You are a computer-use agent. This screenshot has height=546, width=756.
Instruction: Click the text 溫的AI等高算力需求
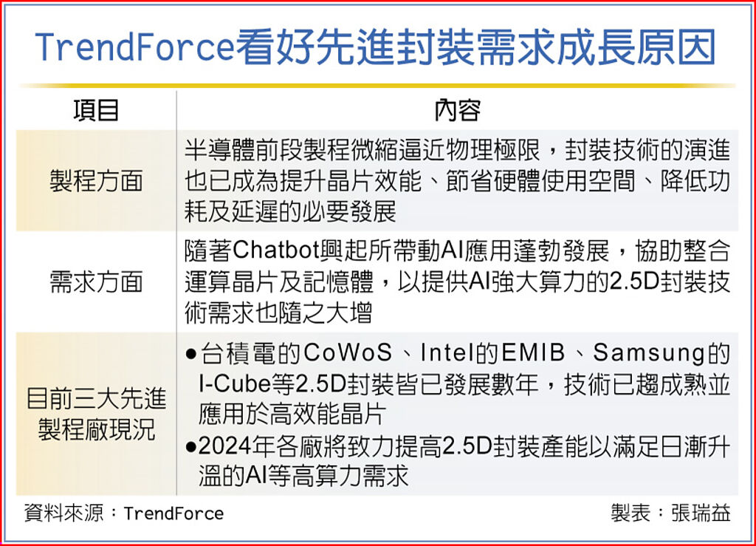[303, 476]
